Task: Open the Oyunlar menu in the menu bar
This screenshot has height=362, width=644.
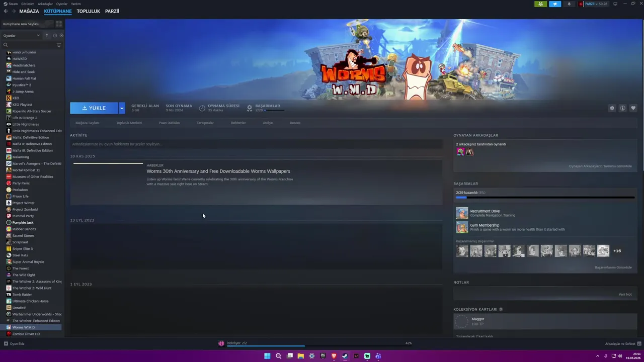Action: coord(61,4)
